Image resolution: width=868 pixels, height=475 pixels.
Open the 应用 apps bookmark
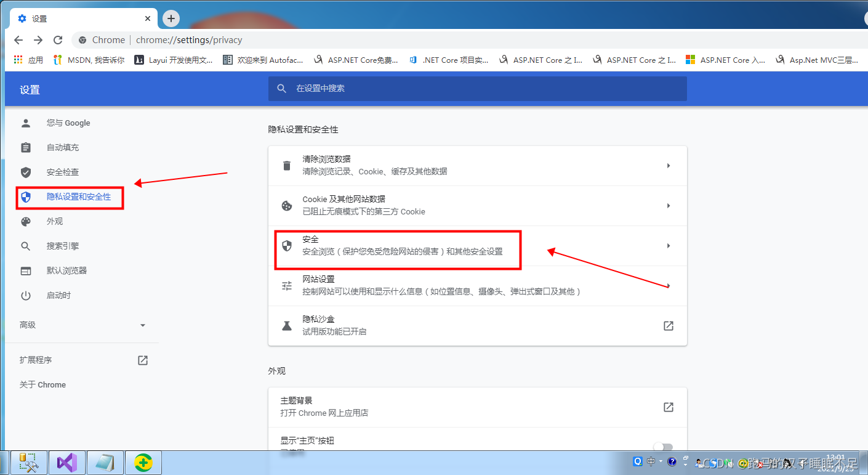[x=29, y=60]
